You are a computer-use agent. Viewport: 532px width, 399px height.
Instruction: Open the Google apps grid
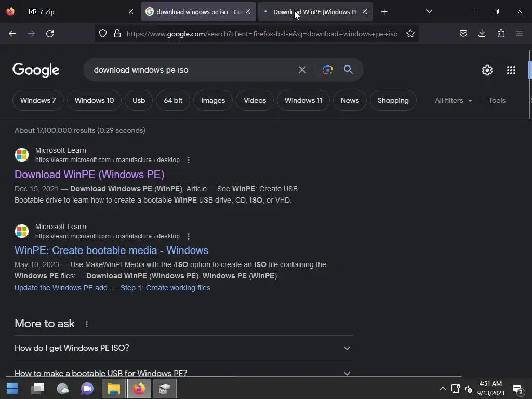tap(511, 70)
